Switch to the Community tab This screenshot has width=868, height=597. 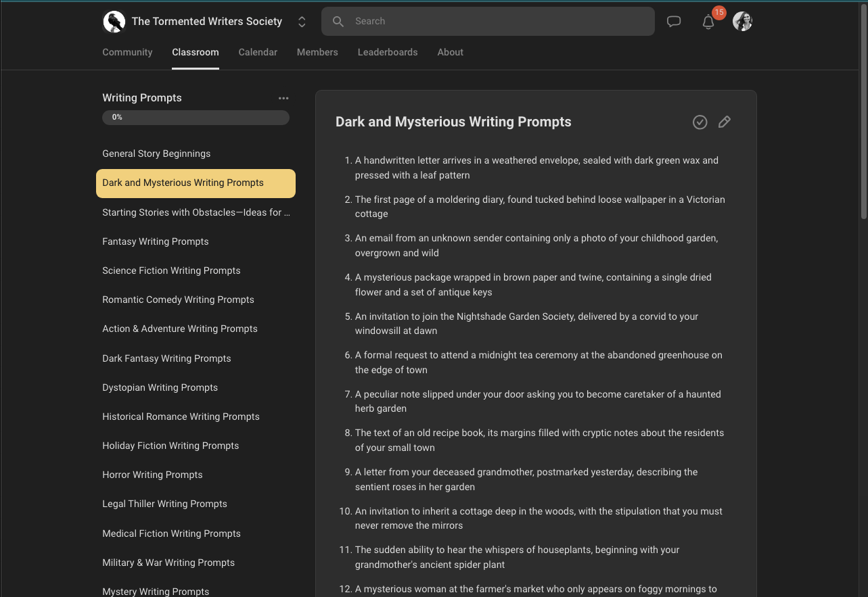[x=127, y=52]
